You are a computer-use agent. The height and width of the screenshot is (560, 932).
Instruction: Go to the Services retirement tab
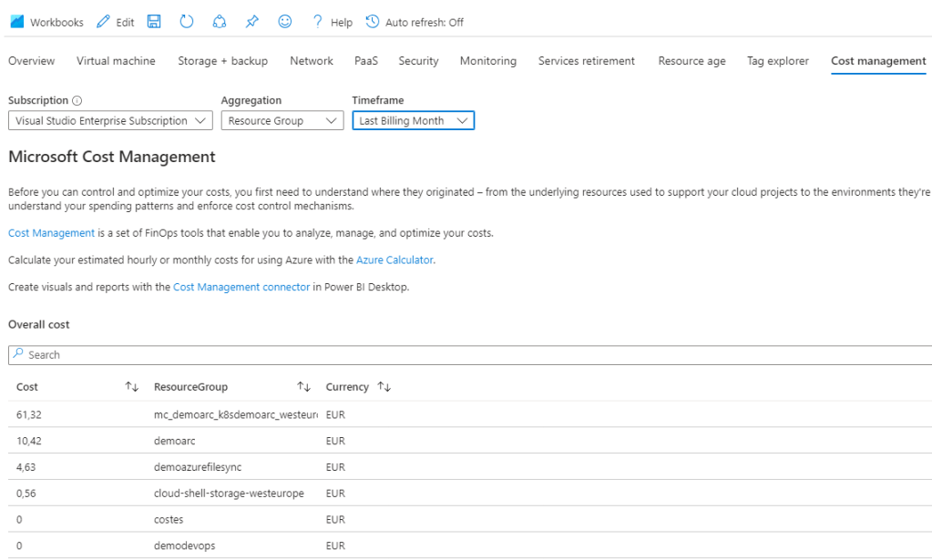tap(586, 61)
